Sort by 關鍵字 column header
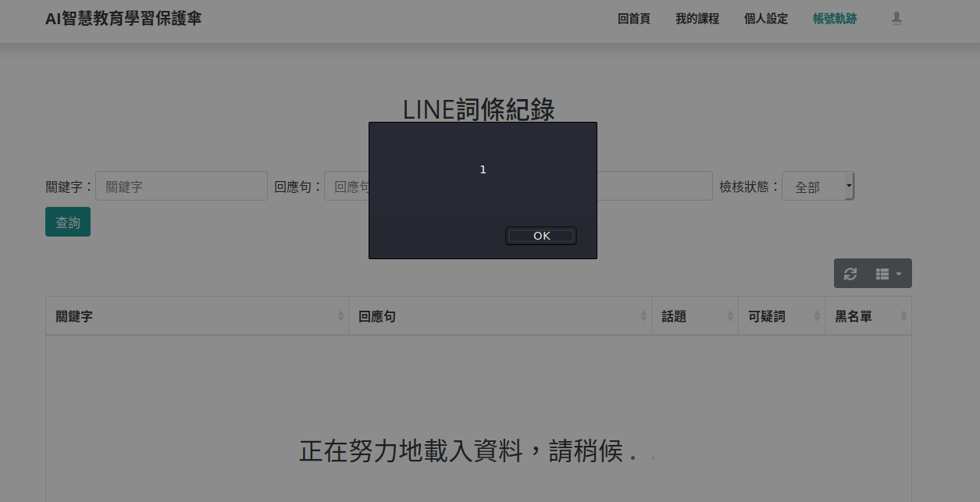The width and height of the screenshot is (980, 502). pos(197,316)
